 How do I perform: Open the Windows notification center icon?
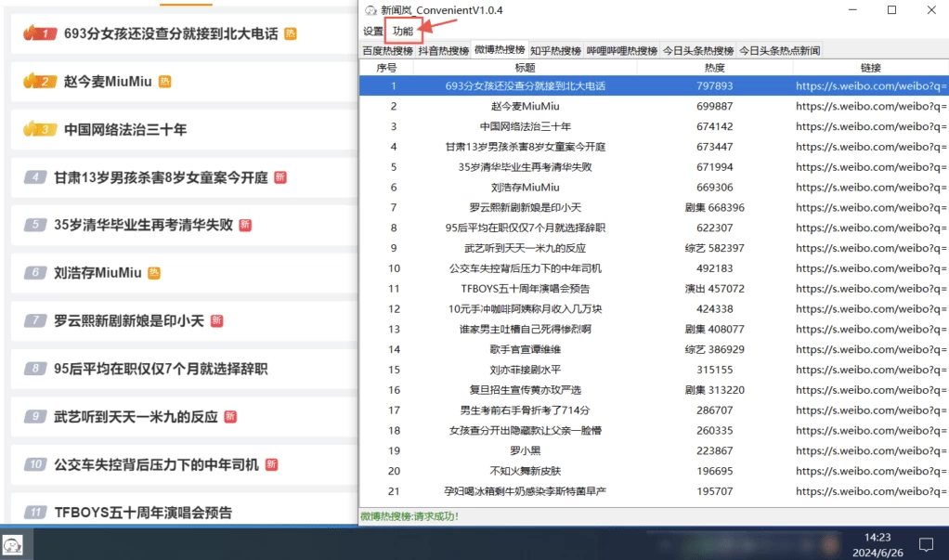pos(926,544)
